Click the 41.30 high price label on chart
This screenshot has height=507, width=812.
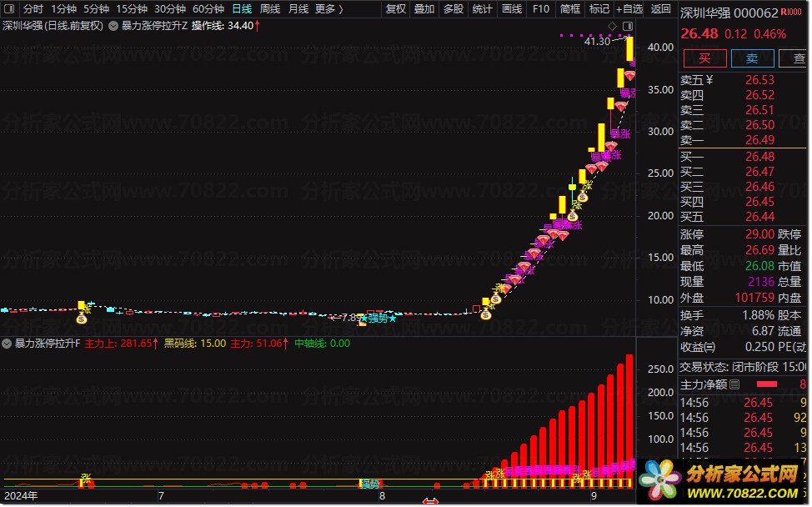(598, 42)
